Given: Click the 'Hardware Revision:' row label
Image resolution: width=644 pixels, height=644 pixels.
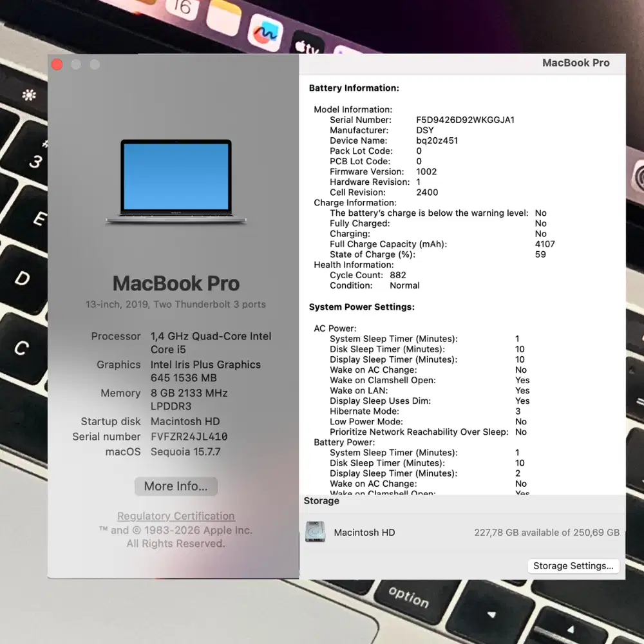Looking at the screenshot, I should (370, 182).
